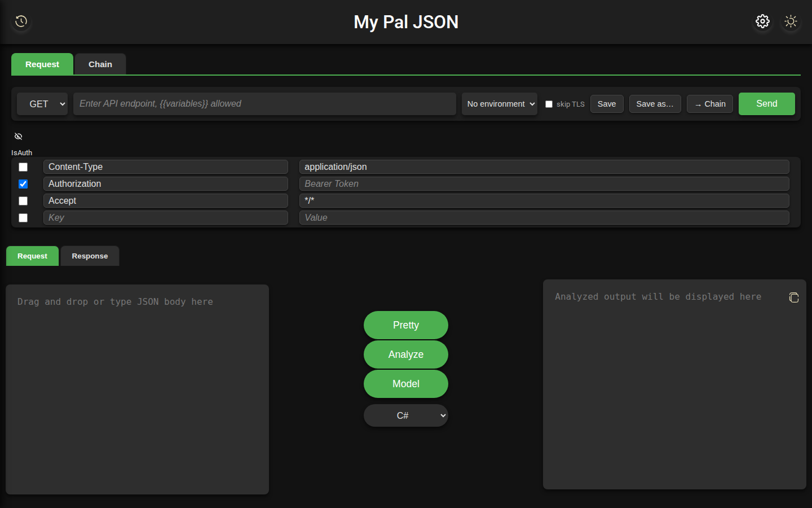Enable the skip TLS checkbox
The height and width of the screenshot is (508, 812).
point(549,104)
